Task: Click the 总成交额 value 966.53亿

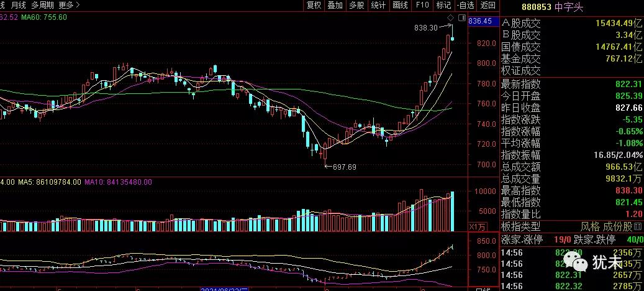Action: [624, 167]
